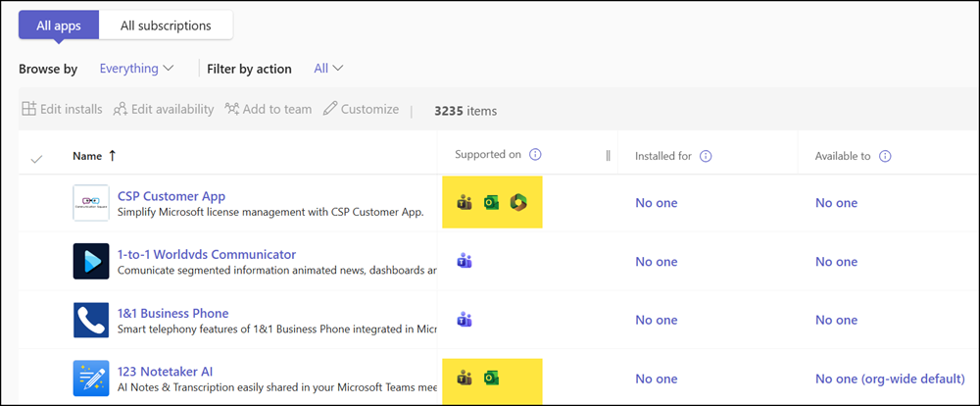The image size is (980, 406).
Task: Sort by the Name column header
Action: coord(87,156)
